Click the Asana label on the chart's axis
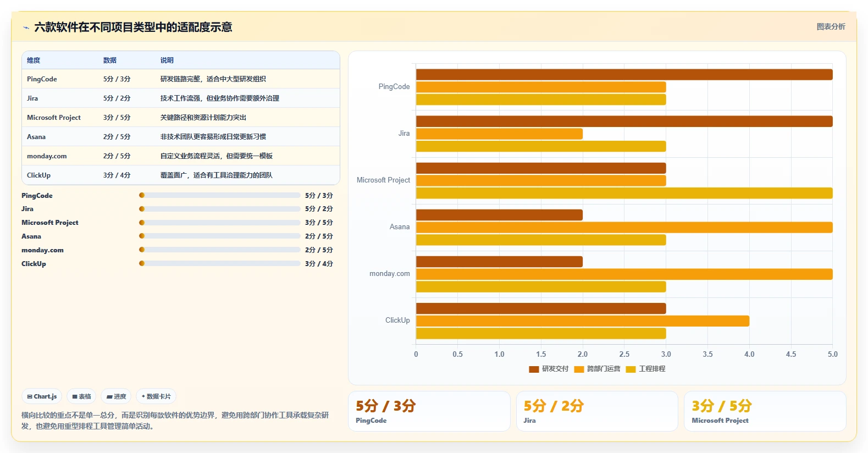 coord(400,227)
